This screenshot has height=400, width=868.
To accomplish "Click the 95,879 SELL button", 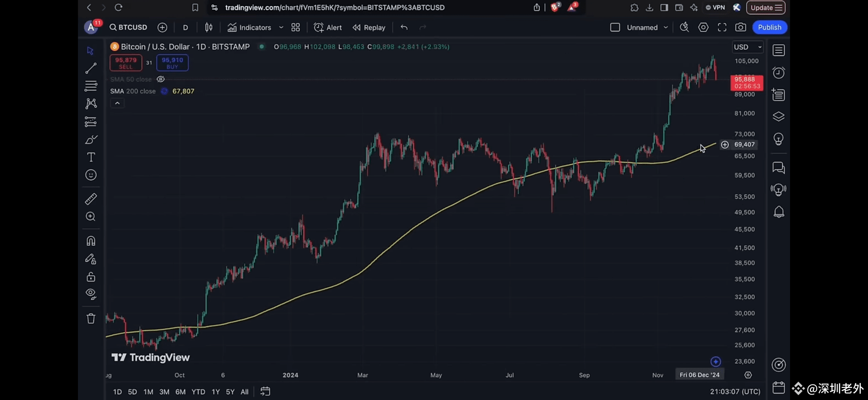I will [x=126, y=63].
